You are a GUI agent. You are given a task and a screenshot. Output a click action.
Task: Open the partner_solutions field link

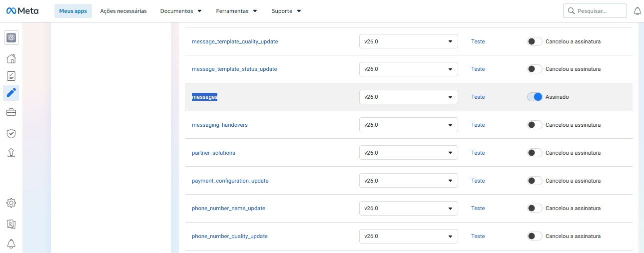pos(213,153)
